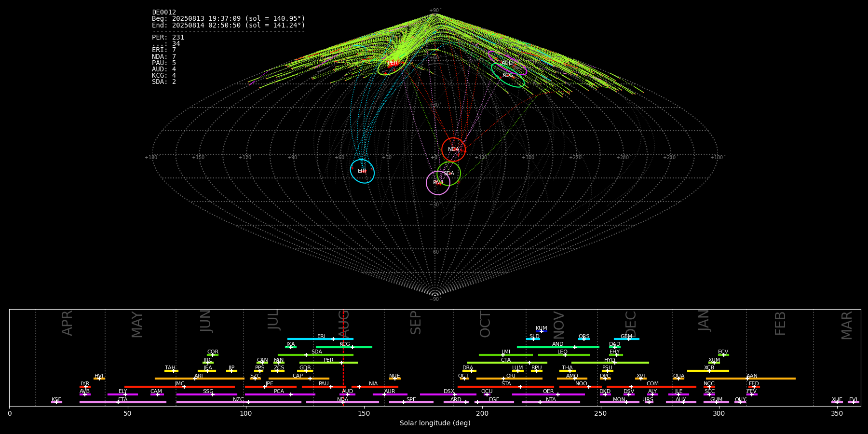Click the DEC month label in timeline

pos(631,324)
